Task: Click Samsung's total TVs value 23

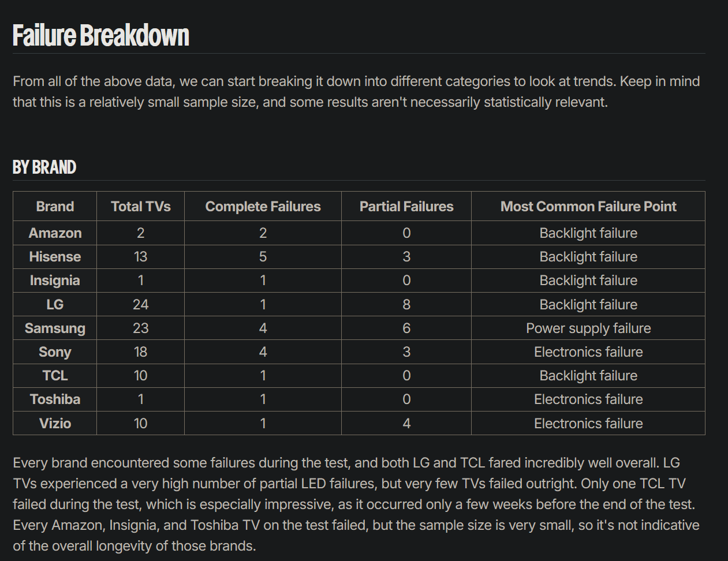Action: 140,328
